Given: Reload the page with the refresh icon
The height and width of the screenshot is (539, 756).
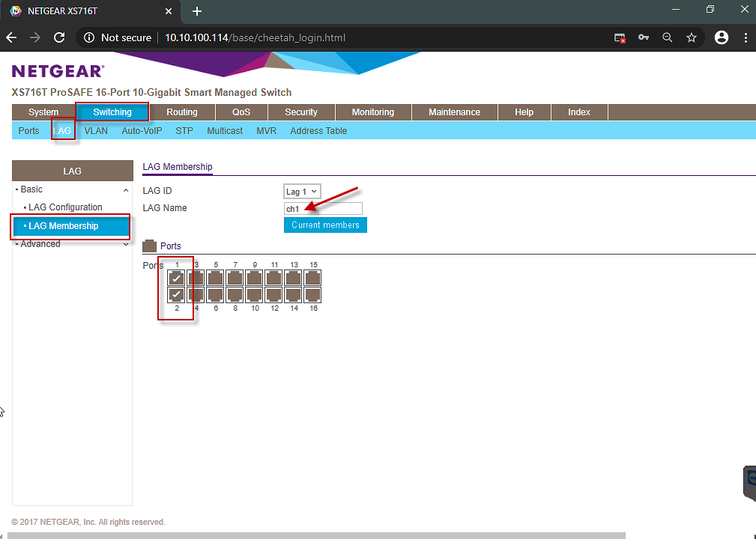Looking at the screenshot, I should tap(59, 37).
